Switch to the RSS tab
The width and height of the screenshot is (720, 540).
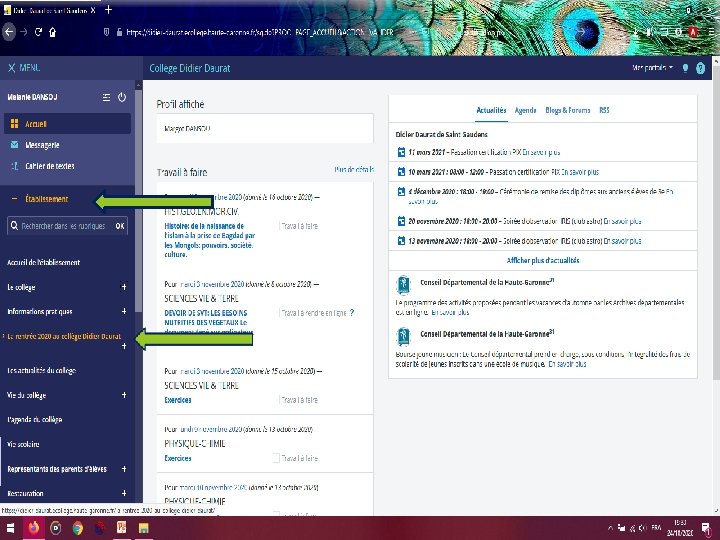coord(604,110)
